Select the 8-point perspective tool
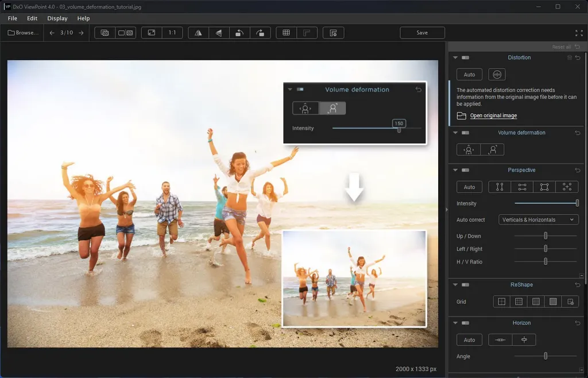The height and width of the screenshot is (378, 588). 567,187
